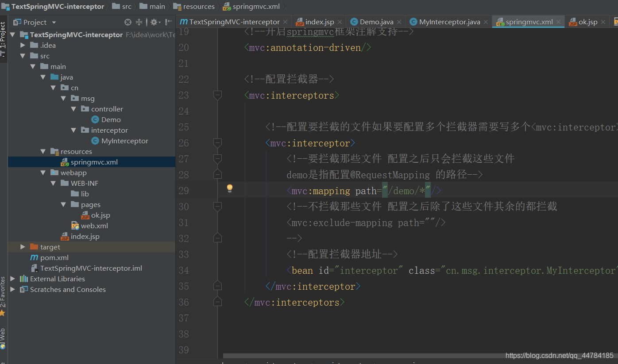Click line number 29 in the gutter
The height and width of the screenshot is (364, 618).
183,191
